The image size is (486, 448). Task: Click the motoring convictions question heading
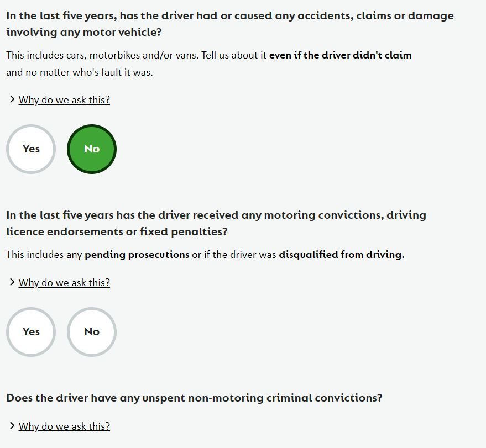(x=216, y=223)
